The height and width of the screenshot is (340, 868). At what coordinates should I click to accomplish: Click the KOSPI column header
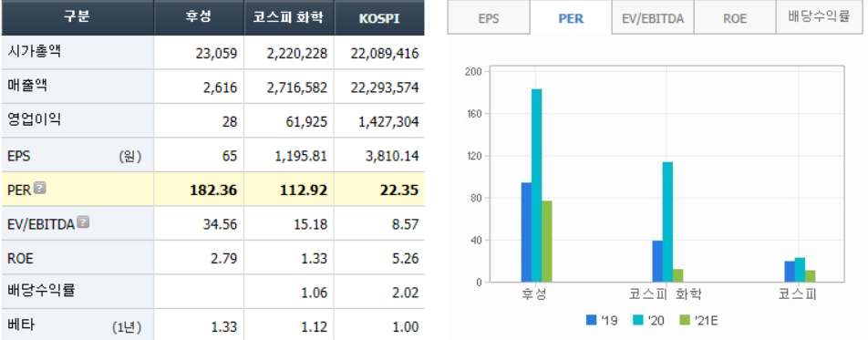point(379,18)
